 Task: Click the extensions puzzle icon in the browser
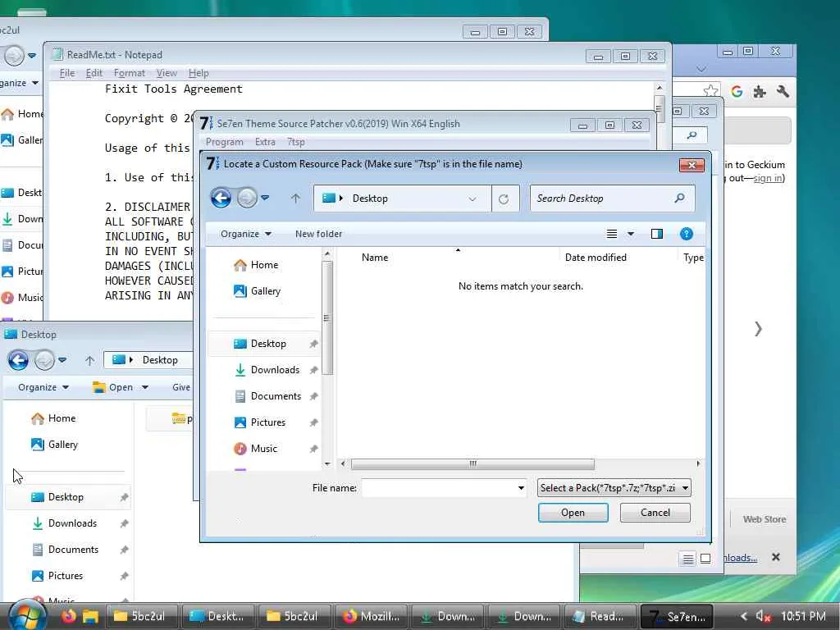pos(760,92)
